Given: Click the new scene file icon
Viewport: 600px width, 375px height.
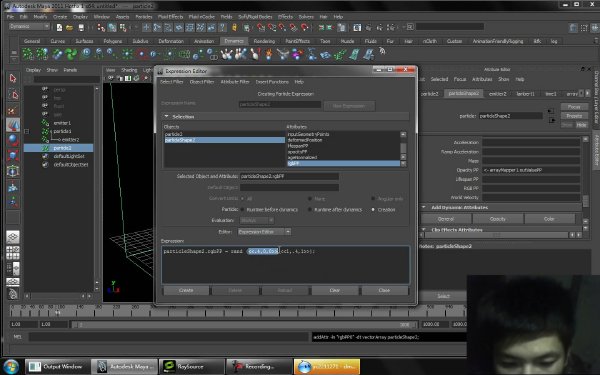Looking at the screenshot, I should point(59,28).
